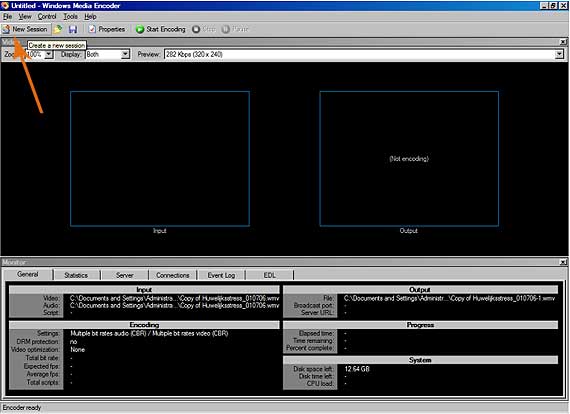
Task: Save session using the floppy disk icon
Action: click(73, 29)
